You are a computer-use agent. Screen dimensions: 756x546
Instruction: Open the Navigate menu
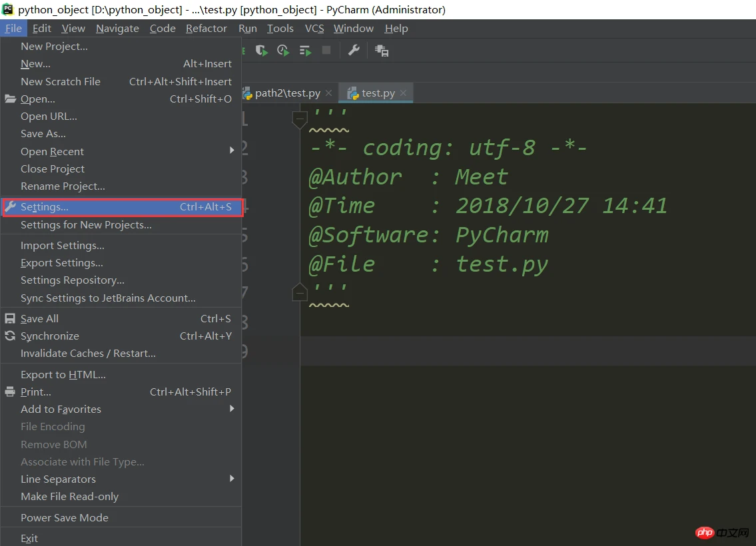[117, 29]
